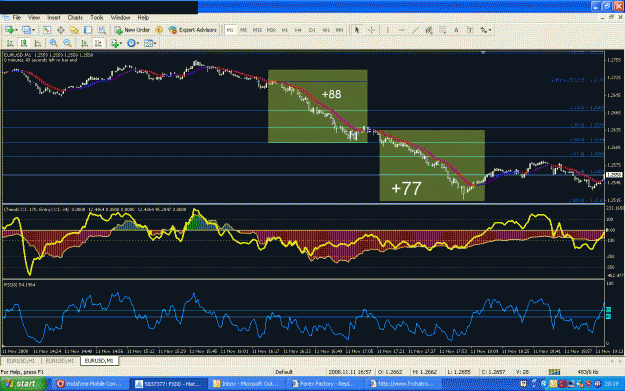Image resolution: width=625 pixels, height=391 pixels.
Task: Switch chart to bar chart
Action: (x=10, y=43)
